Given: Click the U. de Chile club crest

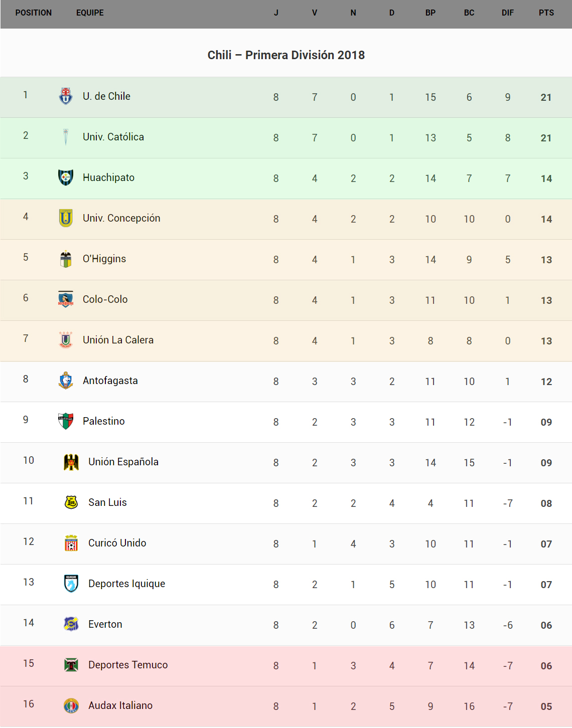Looking at the screenshot, I should [x=66, y=96].
